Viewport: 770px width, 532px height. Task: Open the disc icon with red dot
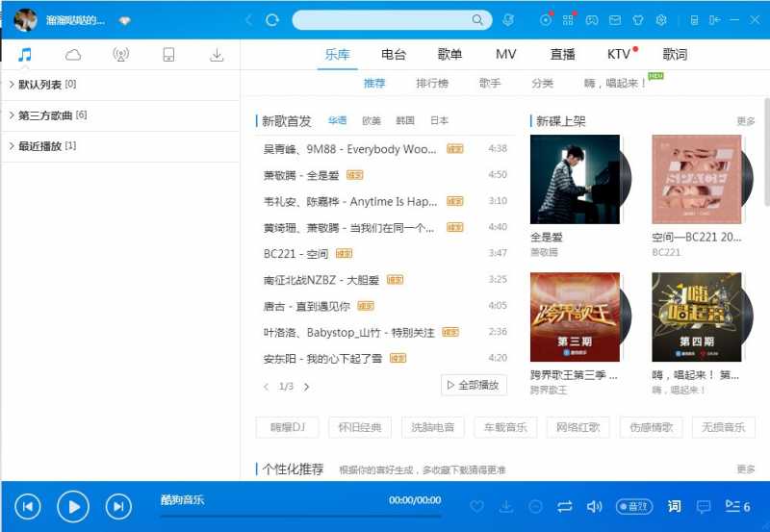[x=545, y=20]
